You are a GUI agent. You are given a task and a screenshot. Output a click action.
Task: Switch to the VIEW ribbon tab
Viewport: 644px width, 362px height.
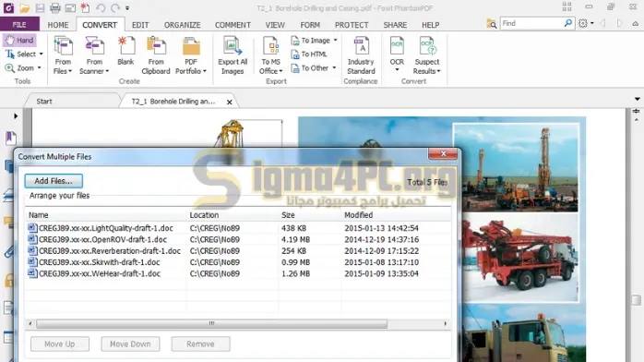pos(275,25)
